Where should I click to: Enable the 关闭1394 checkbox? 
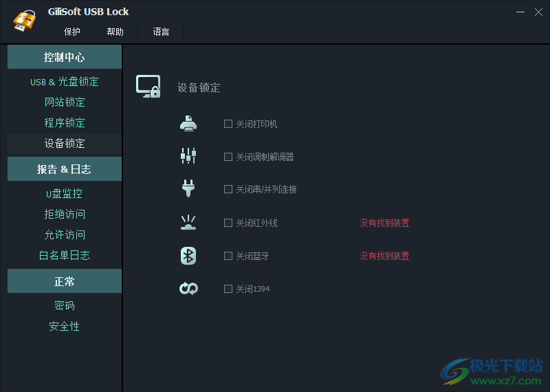point(228,289)
